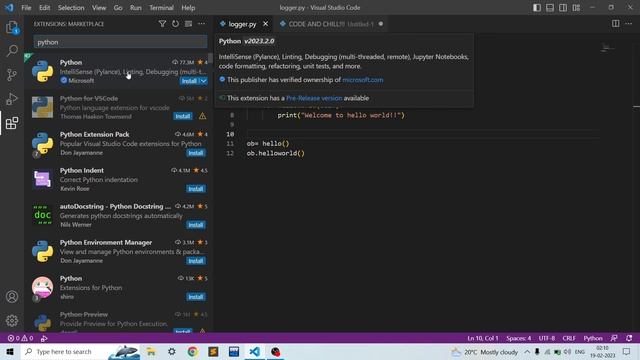Open the Run menu

136,8
